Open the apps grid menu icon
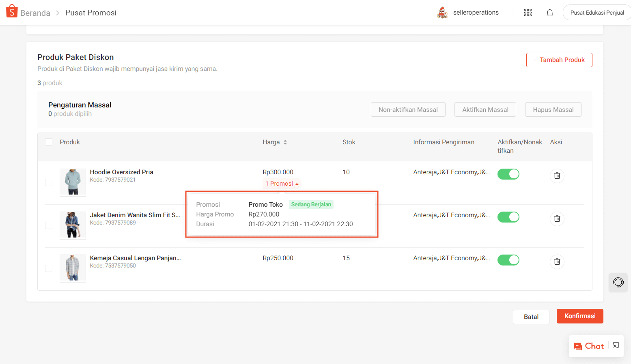 coord(528,13)
